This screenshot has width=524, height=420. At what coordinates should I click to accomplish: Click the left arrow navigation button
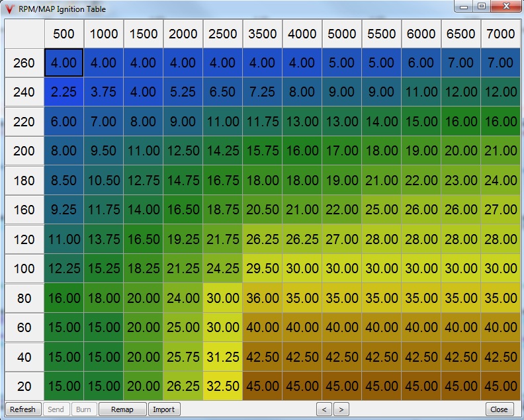point(324,409)
